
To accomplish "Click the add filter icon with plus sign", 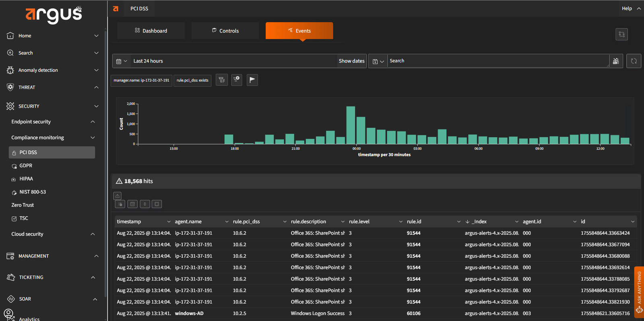I will (237, 80).
